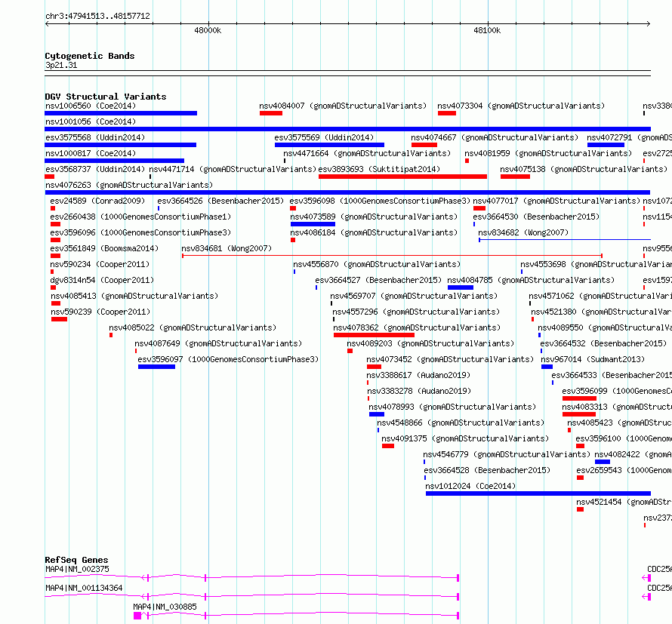
Task: Open esv3664528 (Besenbacher2015) label
Action: coord(488,470)
